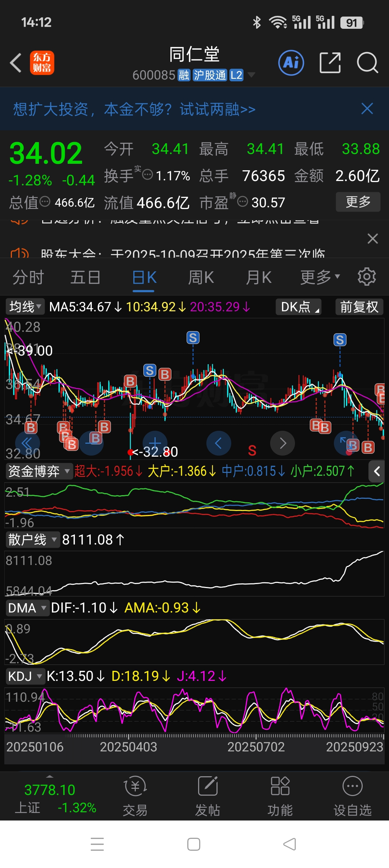Tap 融 margin trading tag
The height and width of the screenshot is (868, 389).
184,75
